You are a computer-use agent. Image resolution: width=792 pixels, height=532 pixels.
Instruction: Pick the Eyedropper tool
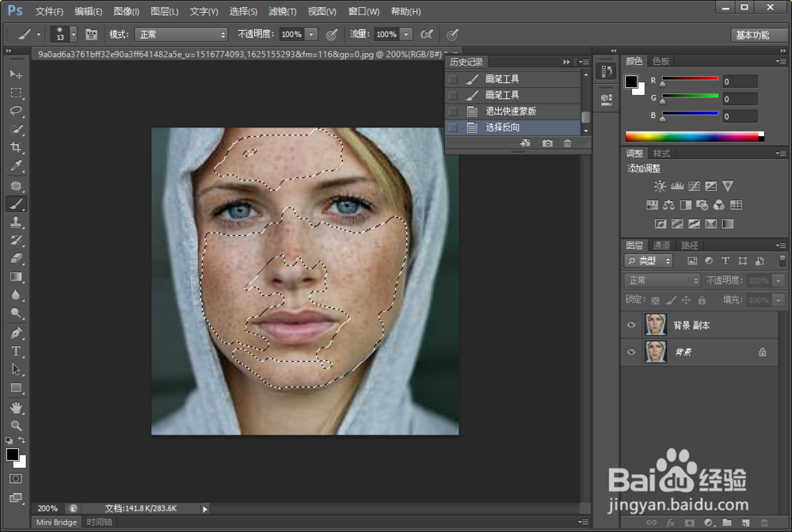16,166
